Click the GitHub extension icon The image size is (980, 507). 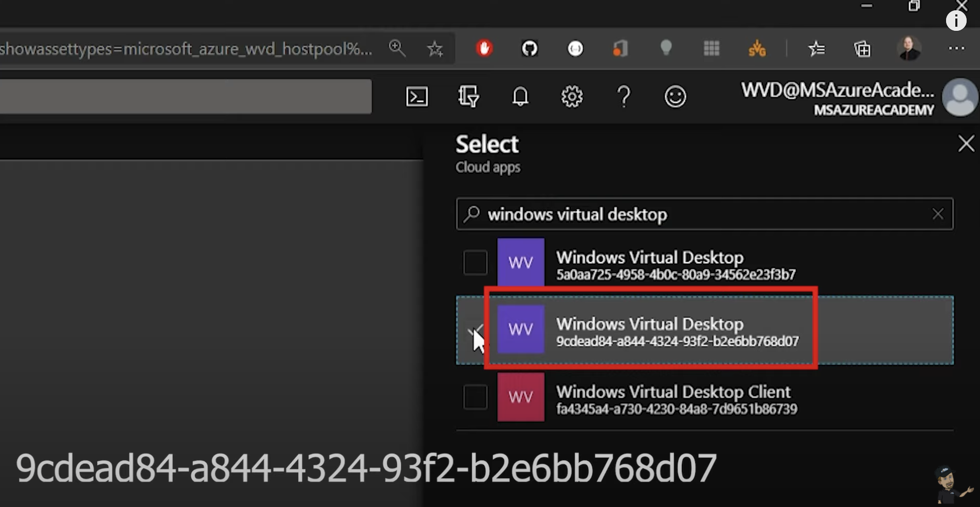click(530, 49)
